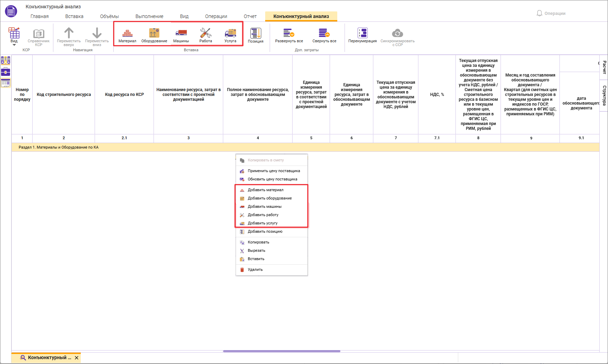Choose Добавить позицию in context menu
Screen dimensions: 608x364
tap(272, 231)
